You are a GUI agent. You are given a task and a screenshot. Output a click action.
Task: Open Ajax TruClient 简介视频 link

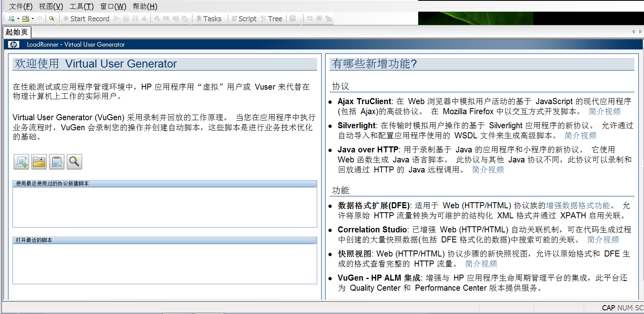tap(605, 111)
